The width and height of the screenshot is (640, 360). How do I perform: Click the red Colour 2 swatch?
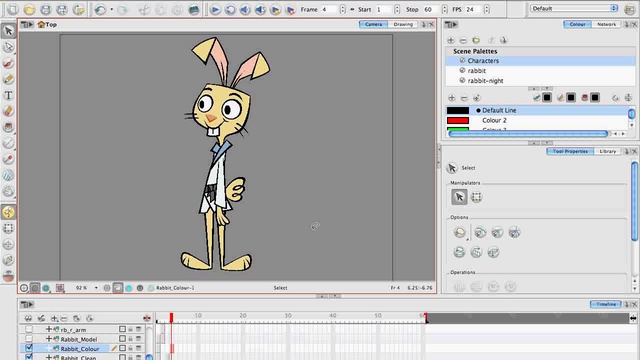pyautogui.click(x=458, y=120)
